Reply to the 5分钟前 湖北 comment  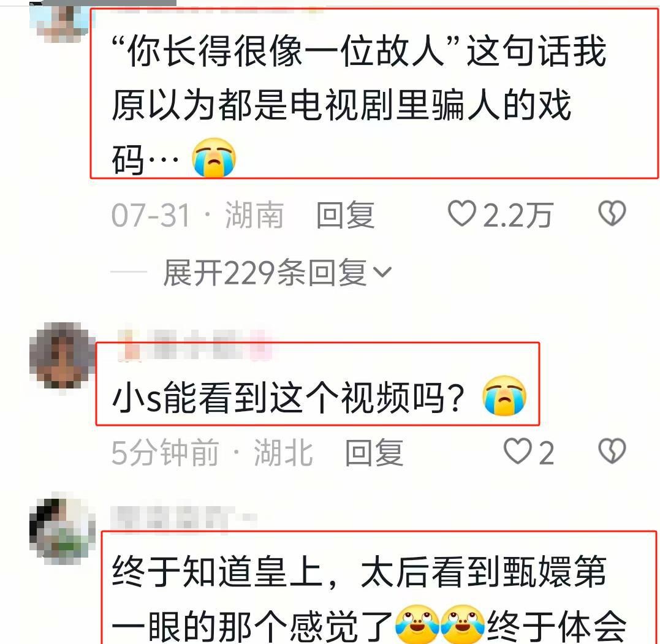point(374,452)
